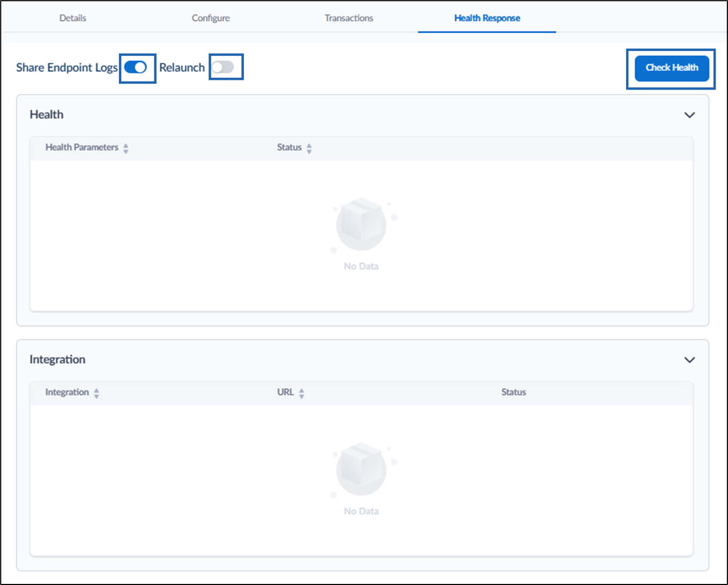This screenshot has height=585, width=728.
Task: Sort Integration column using sort arrows
Action: click(x=96, y=393)
